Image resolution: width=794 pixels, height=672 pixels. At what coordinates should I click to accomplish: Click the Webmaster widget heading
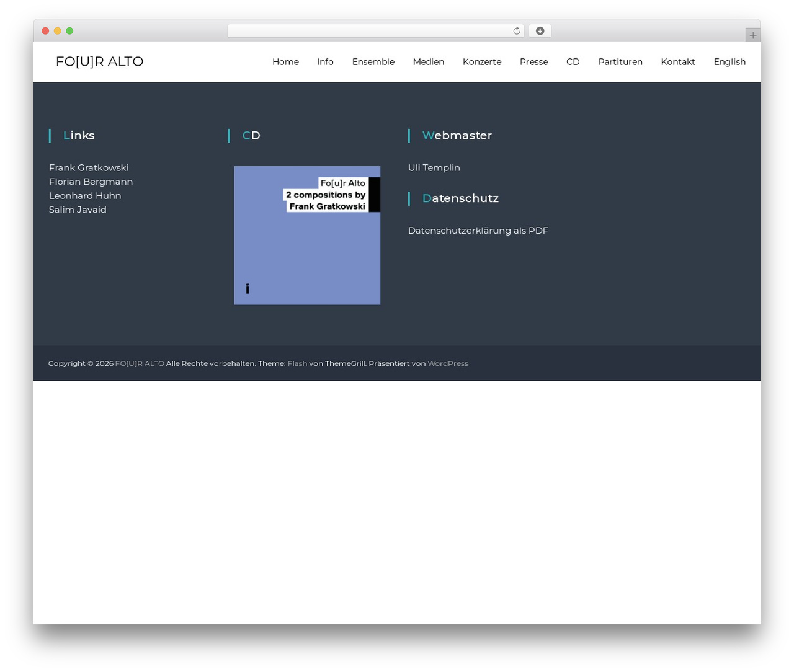[457, 136]
